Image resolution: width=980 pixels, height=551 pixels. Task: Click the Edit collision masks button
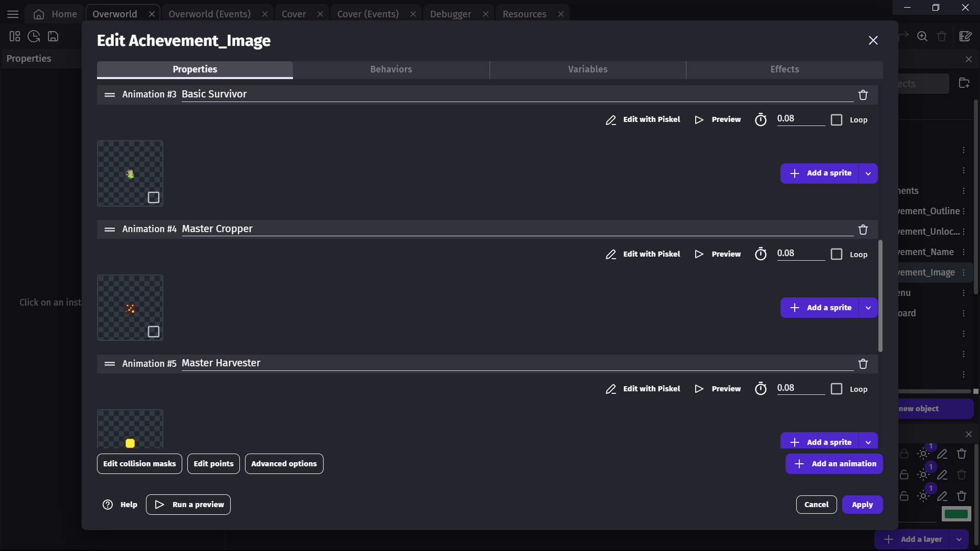tap(139, 464)
